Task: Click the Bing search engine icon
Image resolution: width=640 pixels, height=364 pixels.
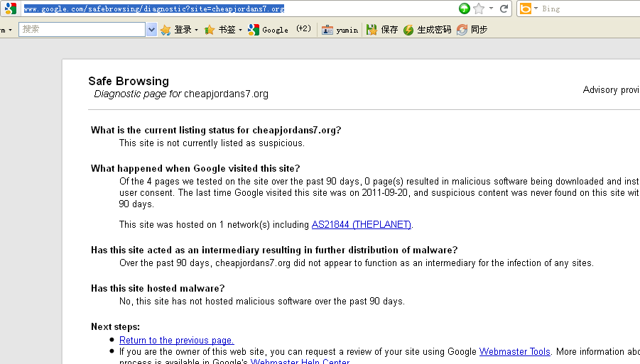Action: coord(526,9)
